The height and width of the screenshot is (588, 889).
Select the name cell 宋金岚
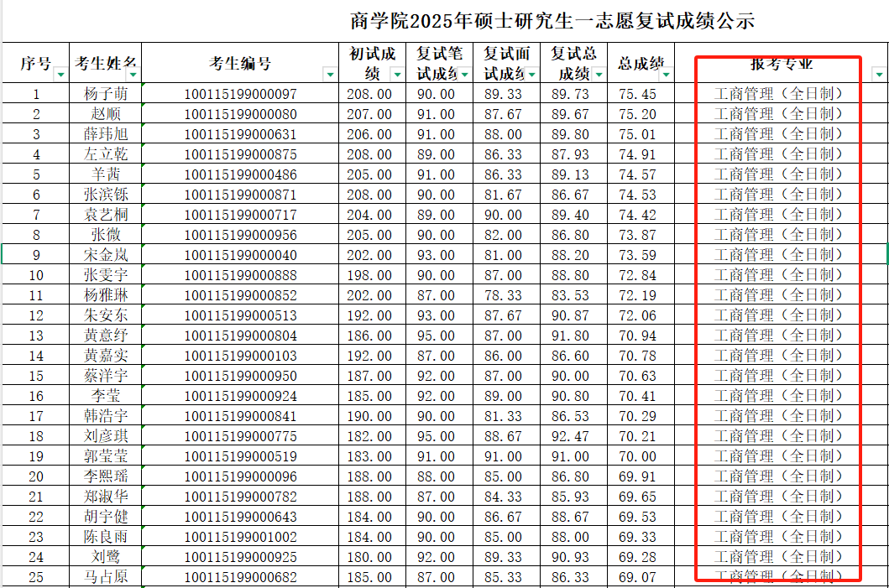(x=106, y=255)
